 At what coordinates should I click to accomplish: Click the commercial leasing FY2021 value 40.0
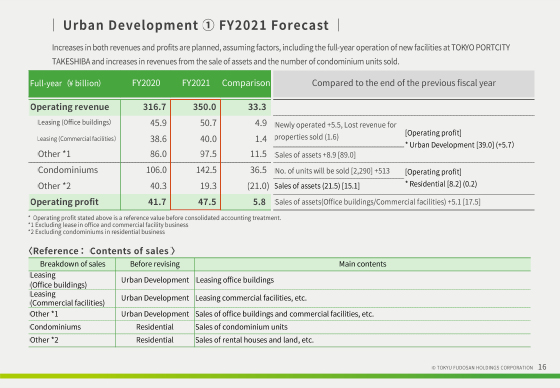(208, 139)
